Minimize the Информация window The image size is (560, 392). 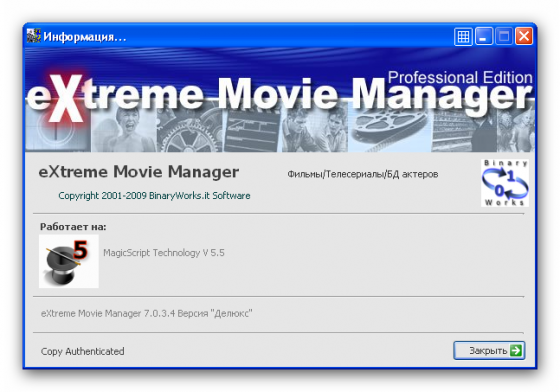click(484, 36)
